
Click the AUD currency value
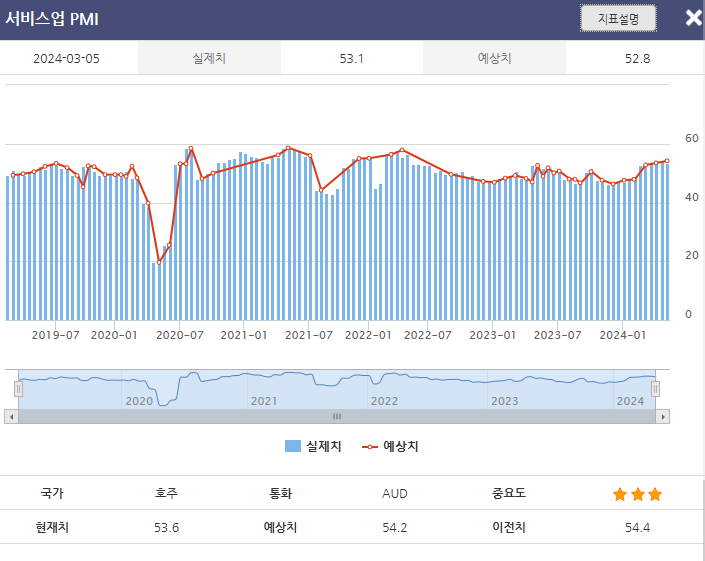395,494
